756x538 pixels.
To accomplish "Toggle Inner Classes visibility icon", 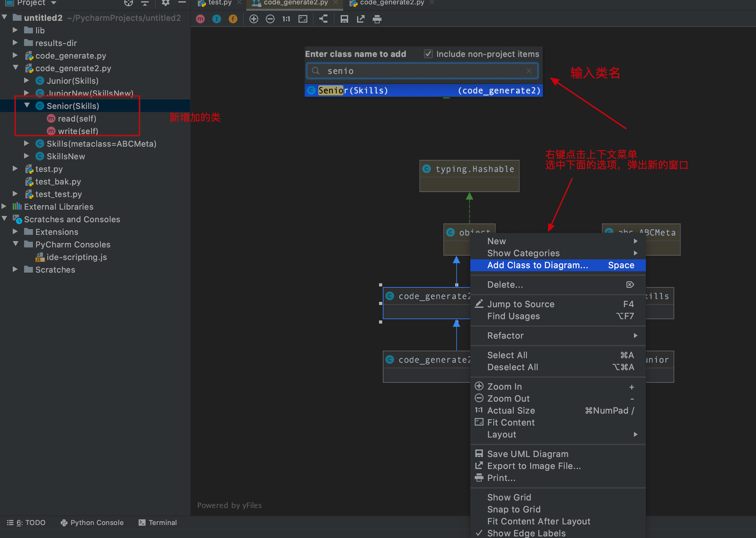I will [x=216, y=19].
